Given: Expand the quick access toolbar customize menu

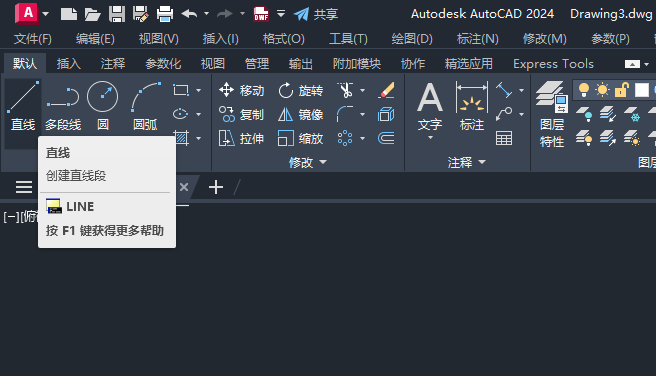Looking at the screenshot, I should coord(281,14).
